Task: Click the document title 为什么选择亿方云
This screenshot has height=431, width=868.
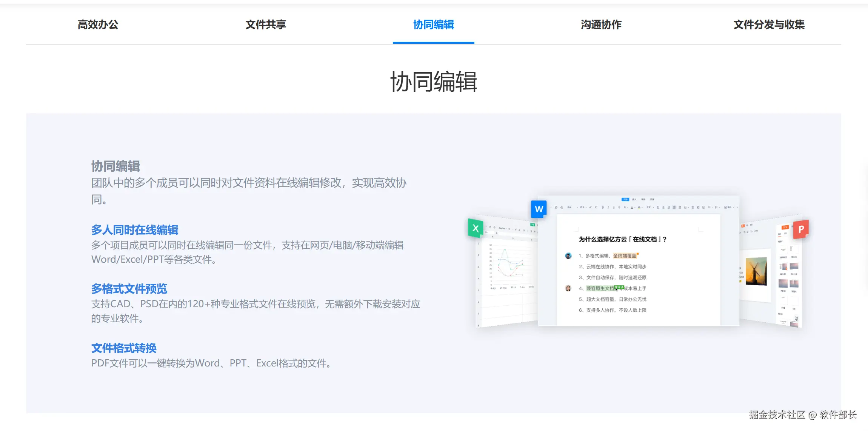Action: pyautogui.click(x=622, y=239)
